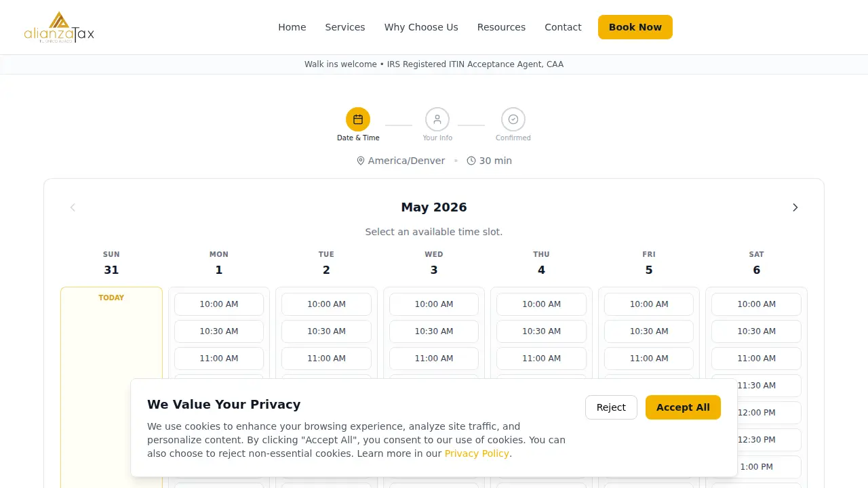
Task: Click the 30 min duration text
Action: pyautogui.click(x=496, y=161)
